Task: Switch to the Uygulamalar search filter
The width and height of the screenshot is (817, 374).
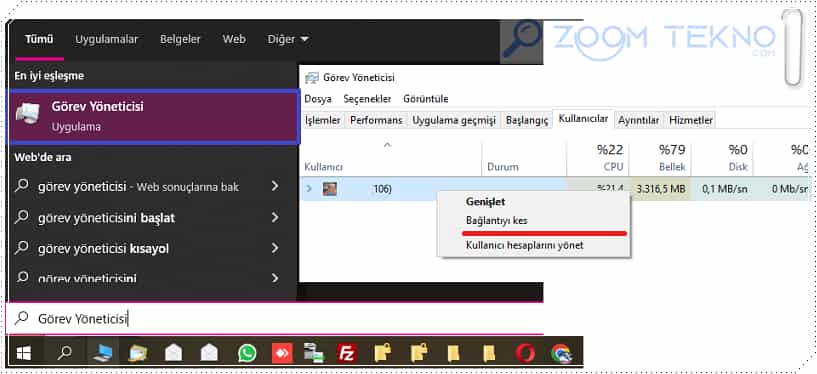Action: (107, 39)
